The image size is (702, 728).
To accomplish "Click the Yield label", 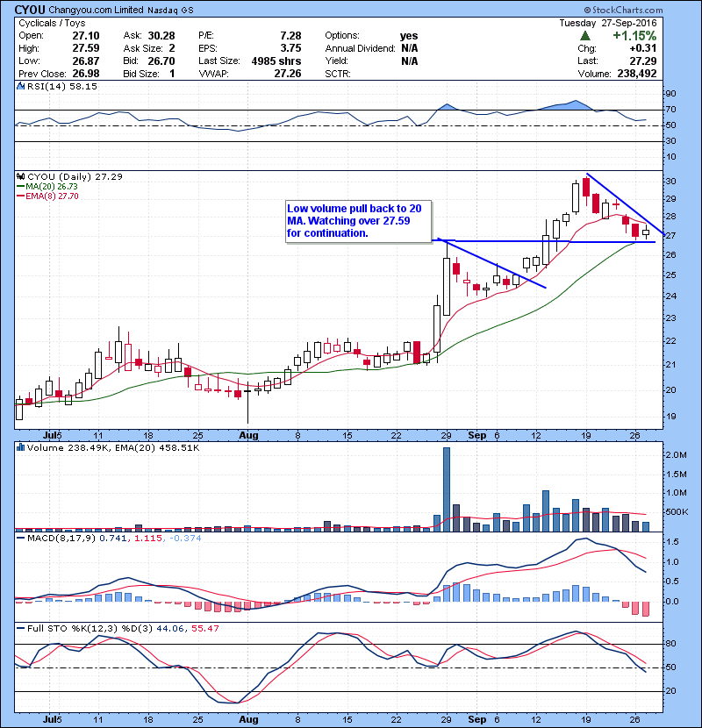I will (336, 61).
